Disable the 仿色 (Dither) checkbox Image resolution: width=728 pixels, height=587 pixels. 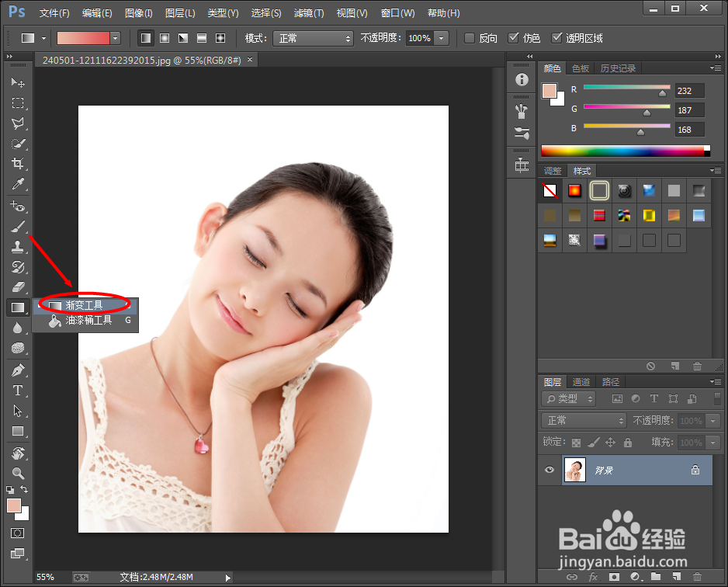click(x=515, y=37)
